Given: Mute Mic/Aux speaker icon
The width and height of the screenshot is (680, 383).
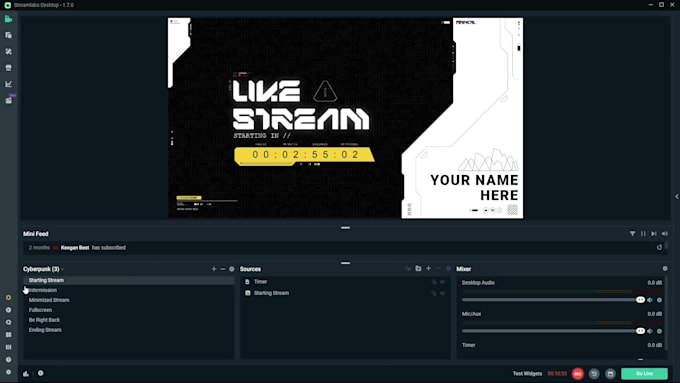Looking at the screenshot, I should tap(650, 331).
